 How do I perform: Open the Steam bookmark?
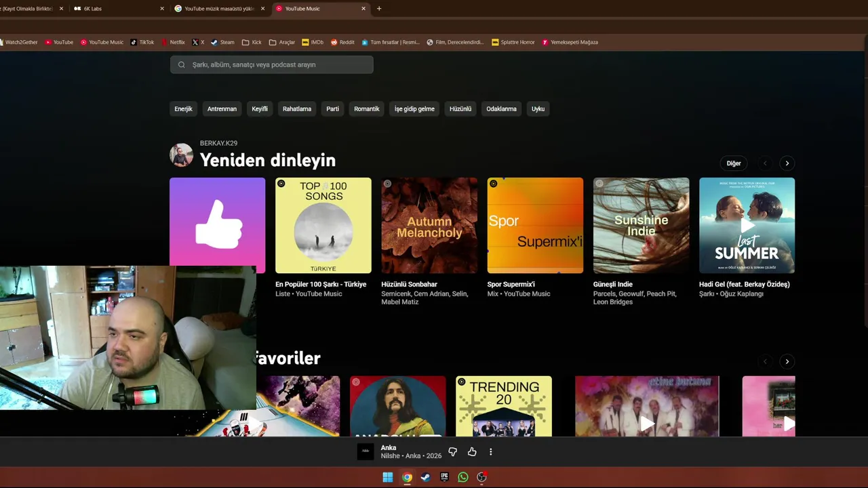coord(222,42)
